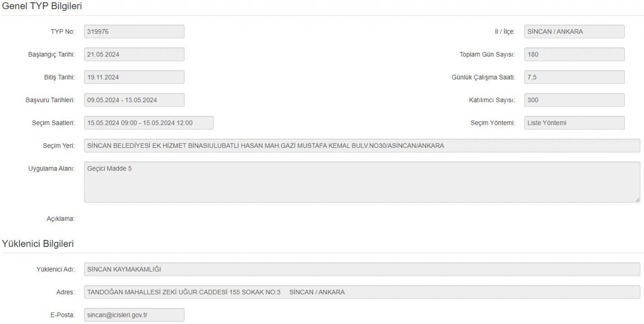Click the Bitiş Tarihi field 19.11.2024
This screenshot has width=644, height=324.
tap(134, 77)
